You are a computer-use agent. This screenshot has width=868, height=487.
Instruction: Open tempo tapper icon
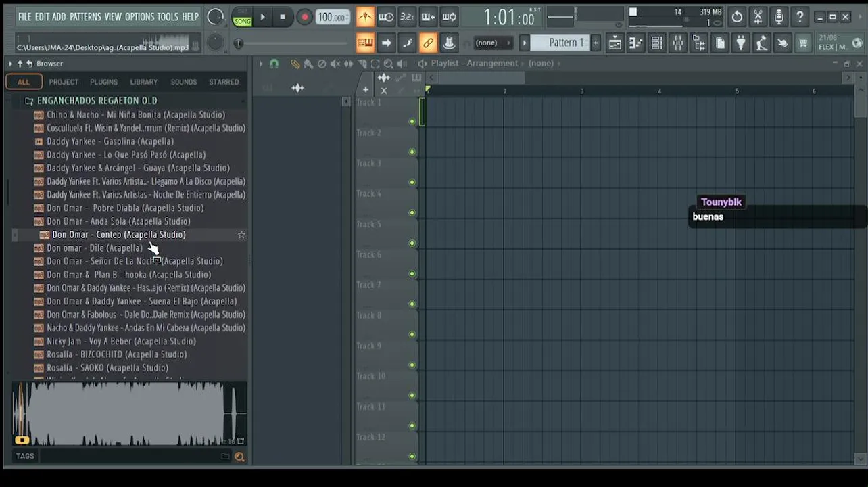click(x=762, y=43)
